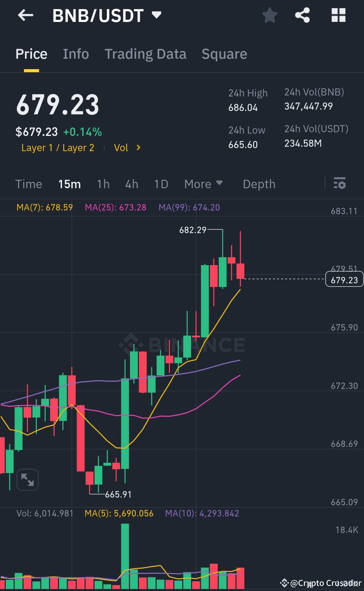Image resolution: width=364 pixels, height=591 pixels.
Task: Tap the Layer 1 / Layer 2 link
Action: pyautogui.click(x=58, y=147)
